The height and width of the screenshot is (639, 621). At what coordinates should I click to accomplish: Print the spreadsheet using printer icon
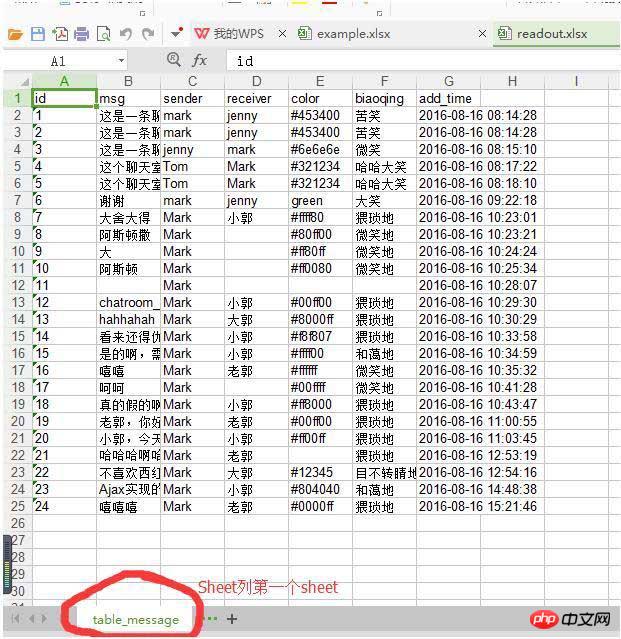tap(81, 34)
